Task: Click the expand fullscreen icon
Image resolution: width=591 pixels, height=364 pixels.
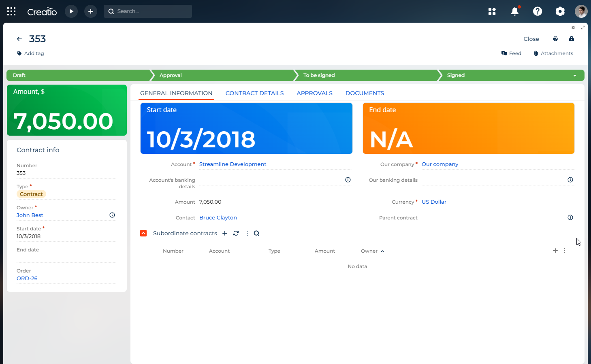Action: point(583,28)
